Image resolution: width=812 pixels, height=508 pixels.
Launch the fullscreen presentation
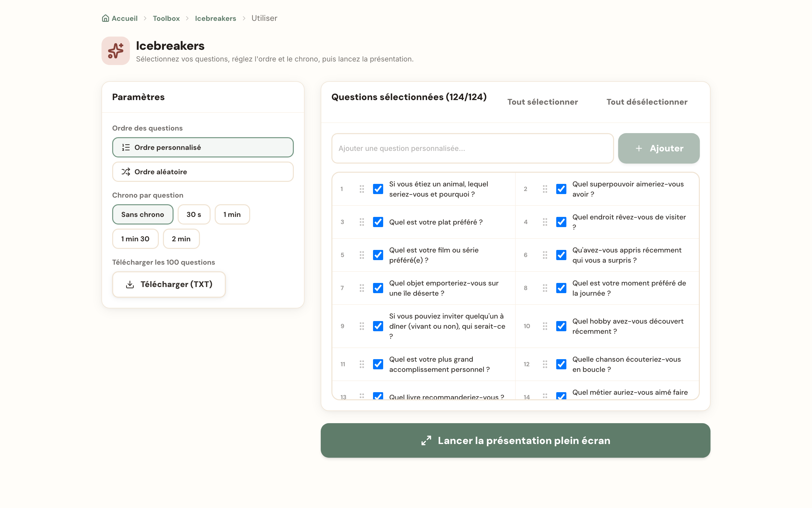click(515, 440)
